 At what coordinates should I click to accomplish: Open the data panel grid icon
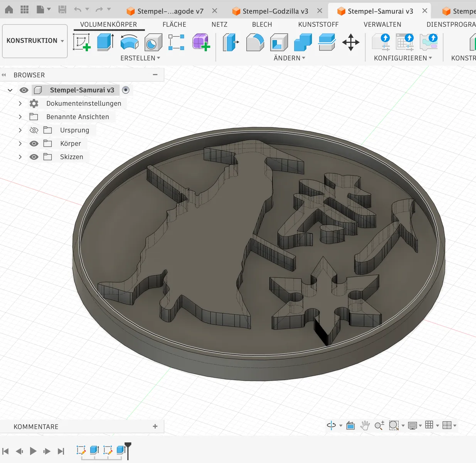click(x=24, y=9)
